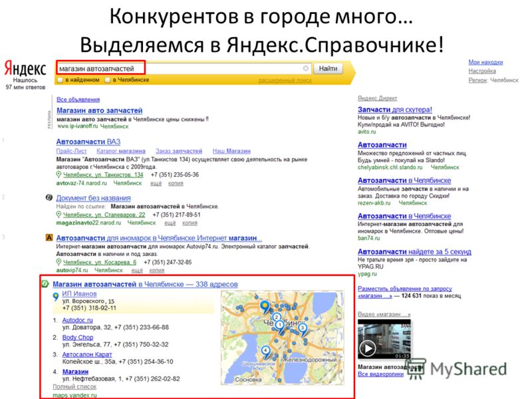
Task: Open the 'ИП Иванов' listing
Action: point(79,294)
